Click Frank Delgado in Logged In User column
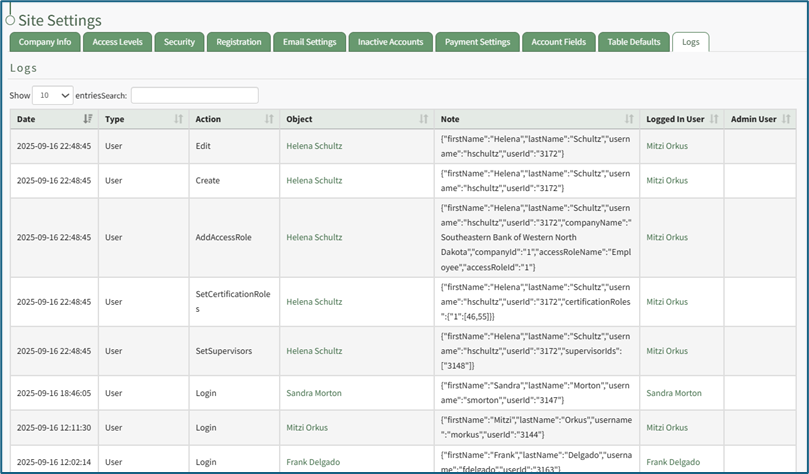 point(673,462)
